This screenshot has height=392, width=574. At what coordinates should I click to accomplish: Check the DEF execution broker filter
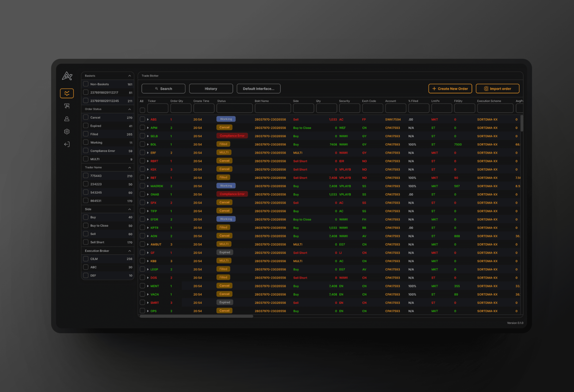86,275
